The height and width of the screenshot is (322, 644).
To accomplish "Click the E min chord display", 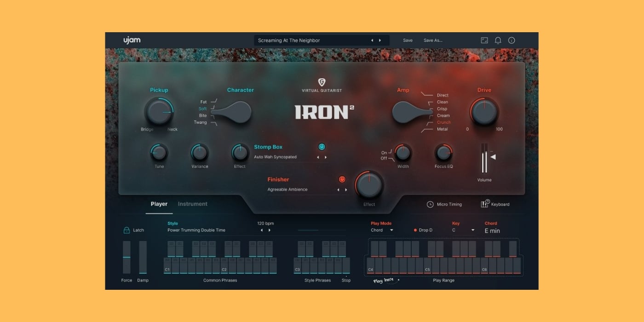I will 492,231.
